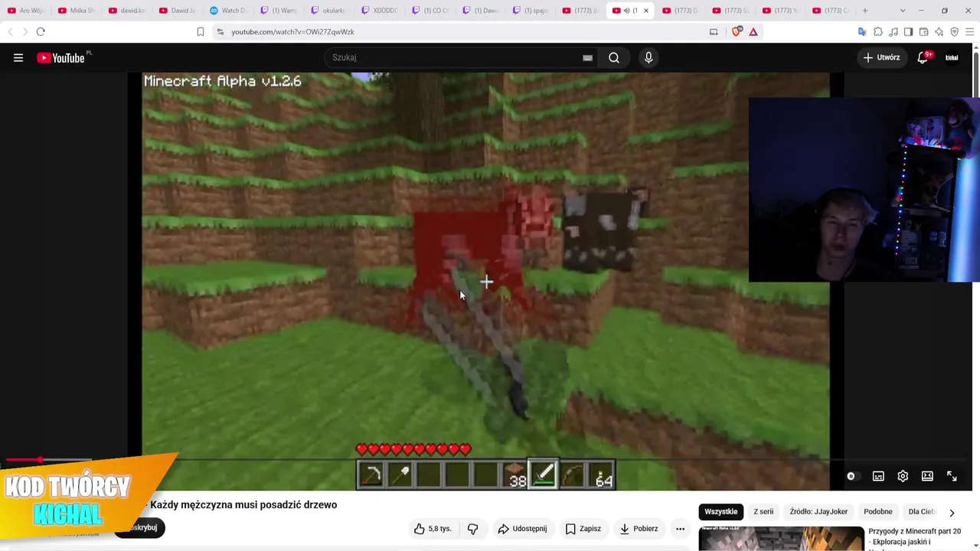This screenshot has height=551, width=980.
Task: Open the browser main menu
Action: [969, 31]
